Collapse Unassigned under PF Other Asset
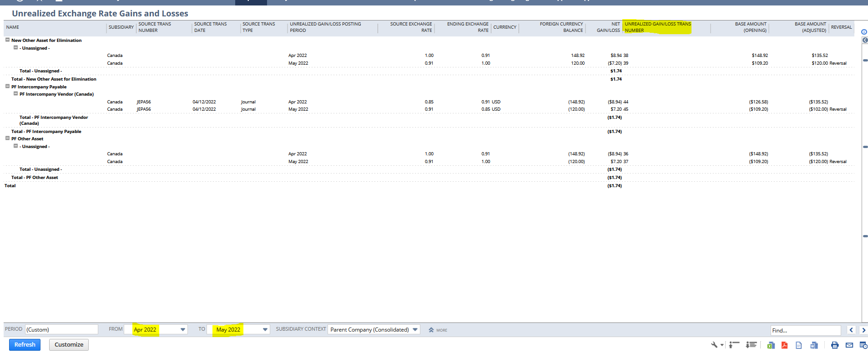Viewport: 868px width, 353px height. 15,146
